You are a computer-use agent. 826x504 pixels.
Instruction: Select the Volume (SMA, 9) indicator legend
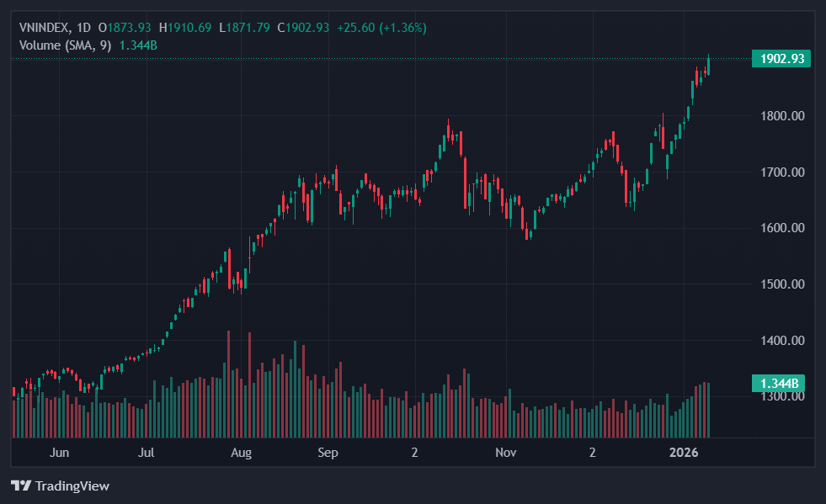pyautogui.click(x=66, y=45)
